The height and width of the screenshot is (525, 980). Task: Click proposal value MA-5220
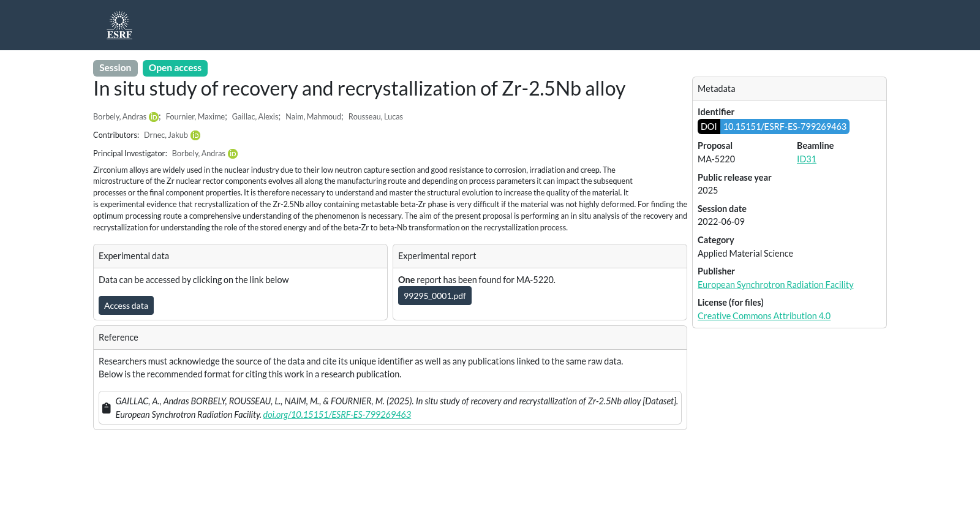pos(716,159)
